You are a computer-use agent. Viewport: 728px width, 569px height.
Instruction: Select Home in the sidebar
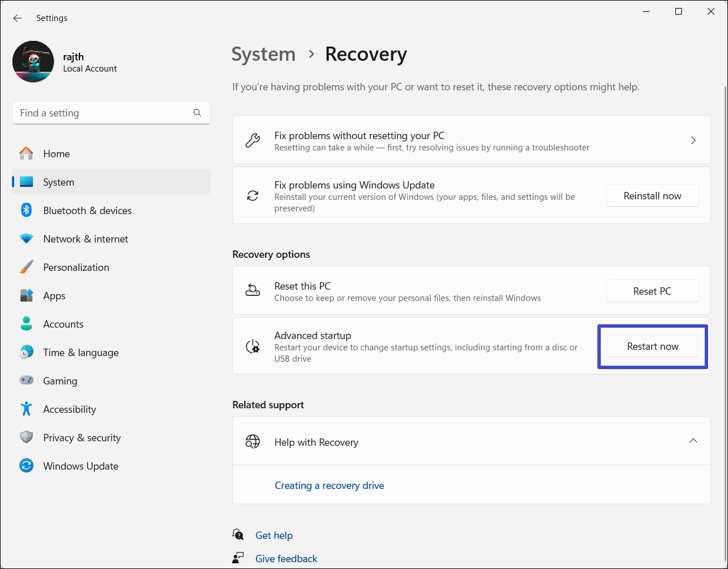56,154
